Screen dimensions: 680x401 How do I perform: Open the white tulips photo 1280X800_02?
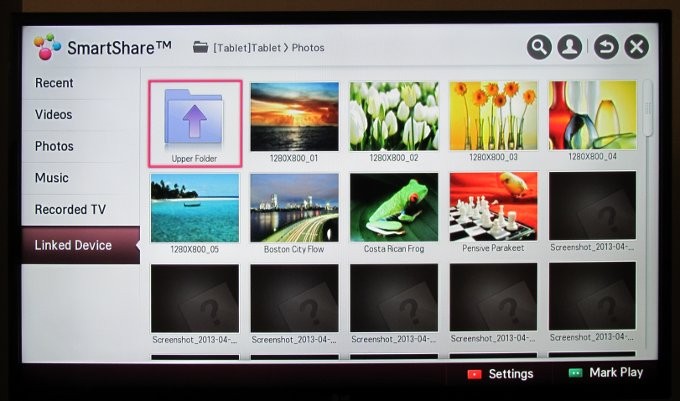pos(394,116)
